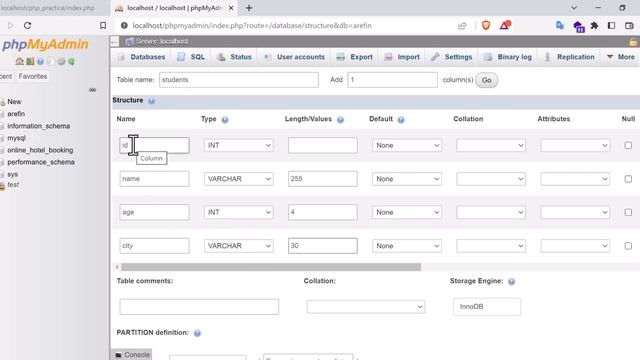Open table Collation dropdown below comments
Viewport: 640px width, 360px height.
pyautogui.click(x=366, y=307)
